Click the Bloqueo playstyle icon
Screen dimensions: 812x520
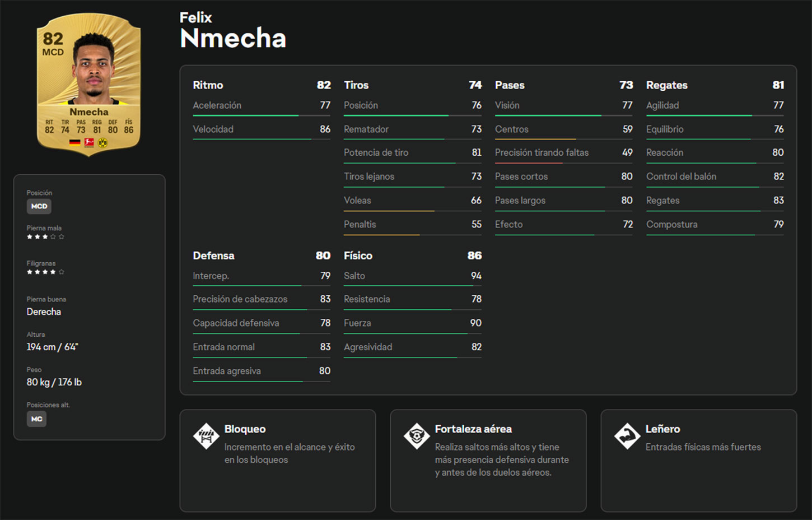coord(206,436)
